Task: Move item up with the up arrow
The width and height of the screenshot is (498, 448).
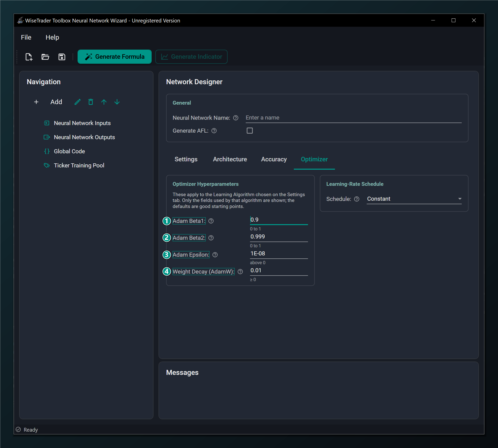Action: click(104, 102)
